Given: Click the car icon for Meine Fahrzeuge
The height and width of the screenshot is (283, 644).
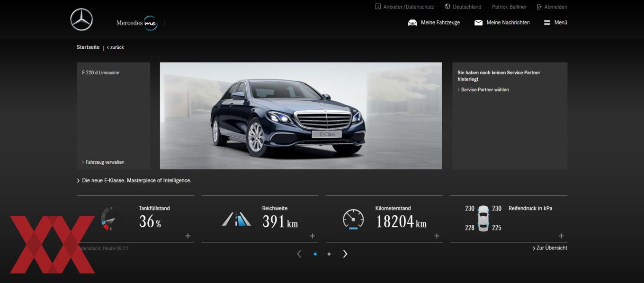Looking at the screenshot, I should [x=412, y=23].
